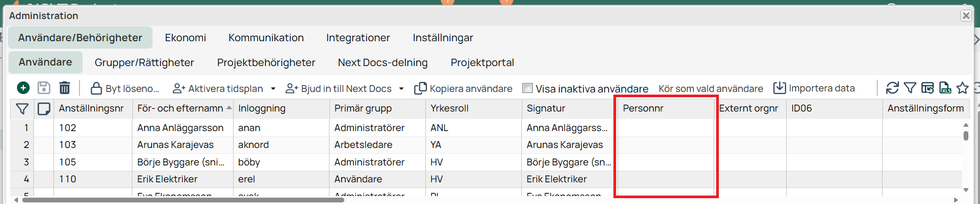Click the save disk icon
Viewport: 980px width, 204px height.
point(44,88)
